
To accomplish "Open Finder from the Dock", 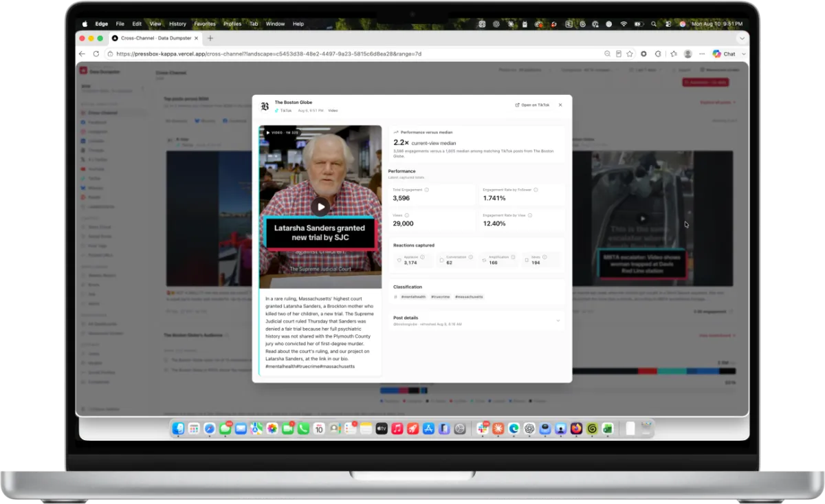I will 179,428.
